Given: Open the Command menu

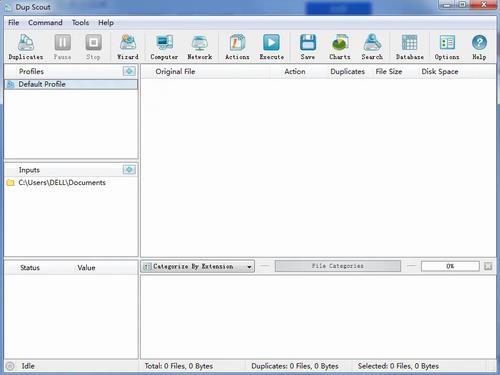Looking at the screenshot, I should (x=45, y=23).
